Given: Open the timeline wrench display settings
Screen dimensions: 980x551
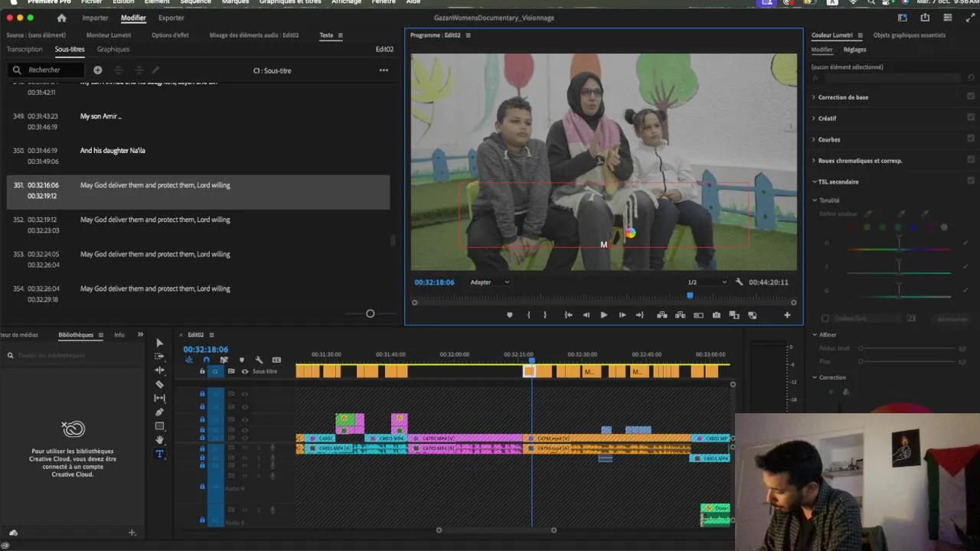Looking at the screenshot, I should [x=259, y=360].
